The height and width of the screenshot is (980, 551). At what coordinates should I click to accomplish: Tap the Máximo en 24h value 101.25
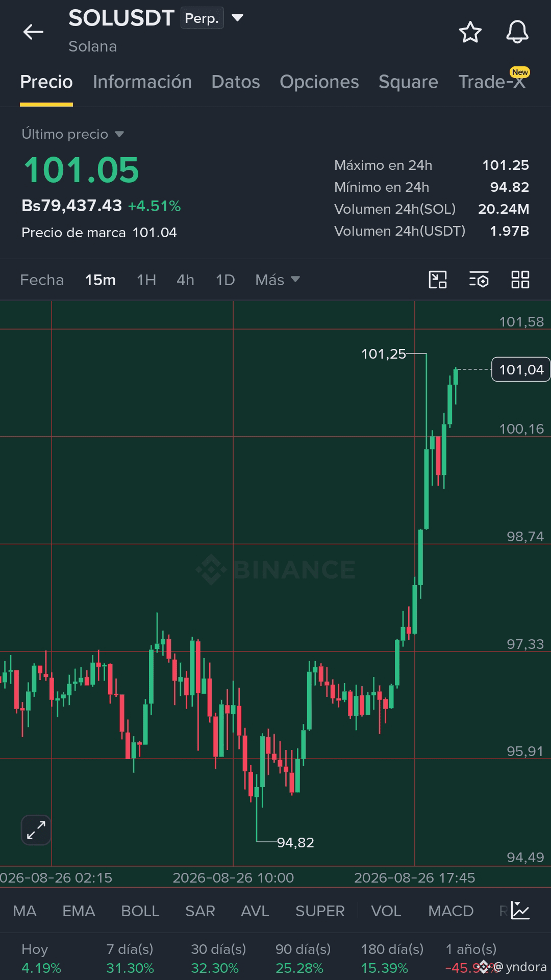[506, 165]
